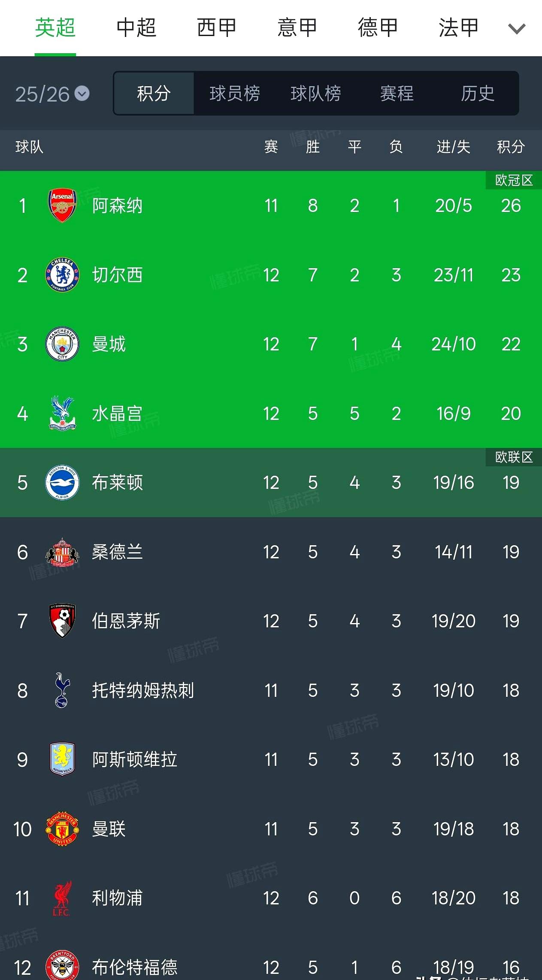Tap the Arsenal club crest
Image resolution: width=542 pixels, height=980 pixels.
(62, 205)
